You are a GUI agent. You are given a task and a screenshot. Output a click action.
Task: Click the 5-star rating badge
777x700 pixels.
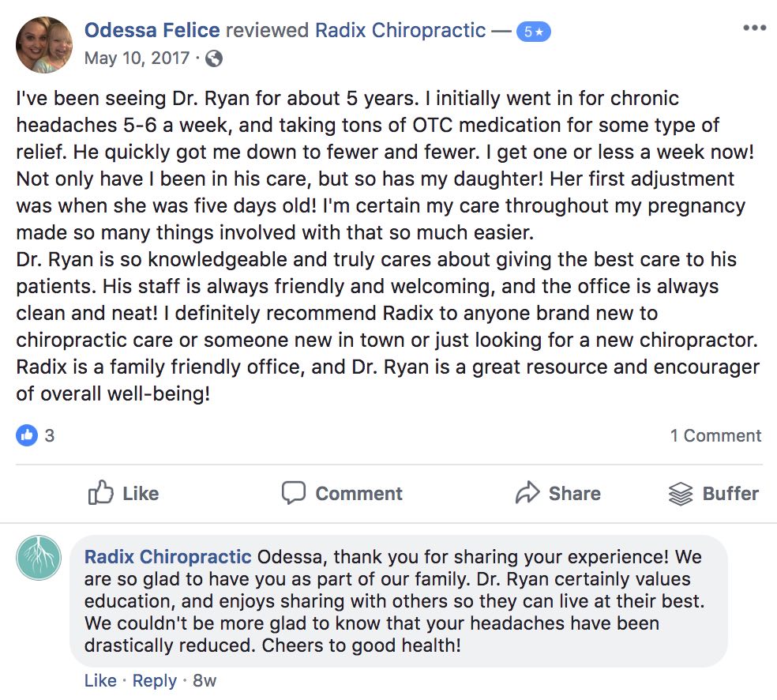[x=533, y=32]
